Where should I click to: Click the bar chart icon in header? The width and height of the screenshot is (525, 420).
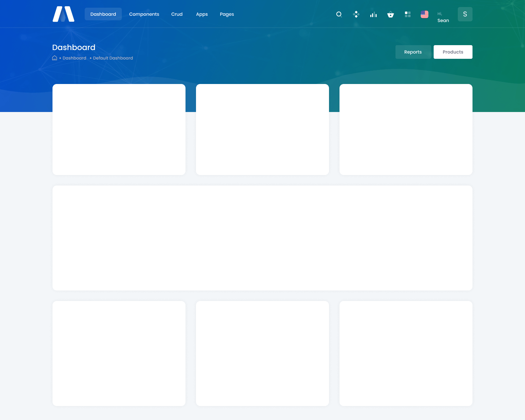pyautogui.click(x=373, y=14)
